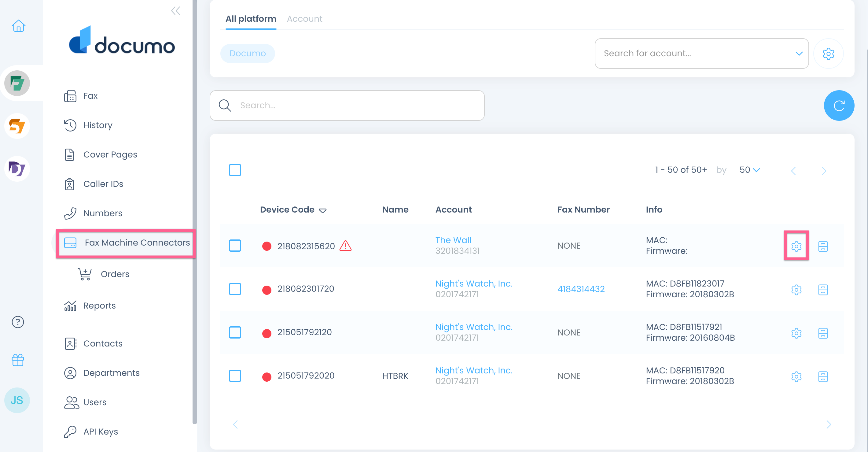Click the HTBRK device name

[395, 376]
